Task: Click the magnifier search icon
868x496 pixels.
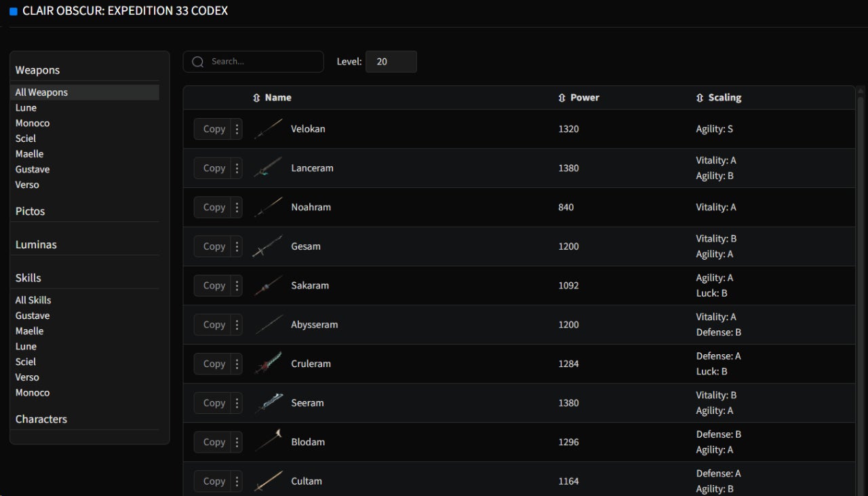Action: coord(198,62)
